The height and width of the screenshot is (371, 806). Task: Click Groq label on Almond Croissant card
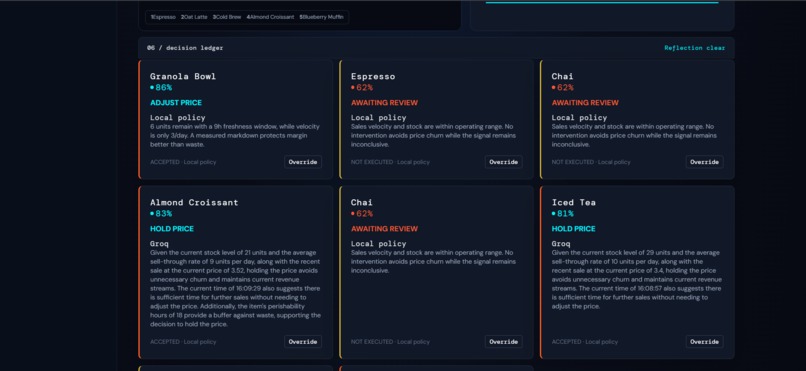pos(159,244)
